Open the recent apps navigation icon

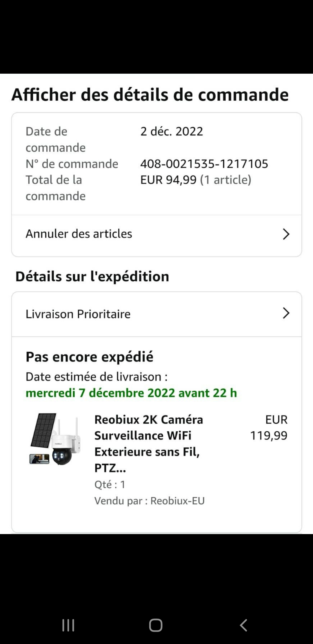pos(68,625)
